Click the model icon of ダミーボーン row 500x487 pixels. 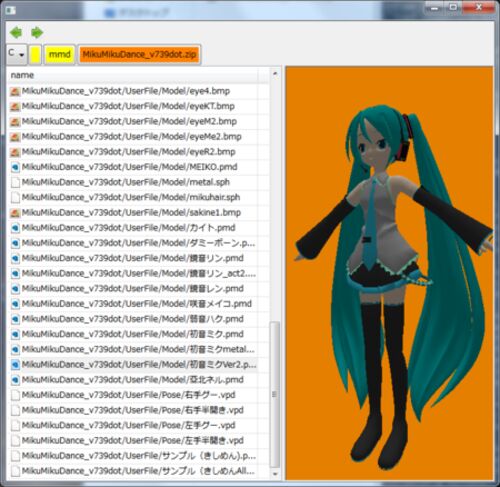[x=15, y=243]
